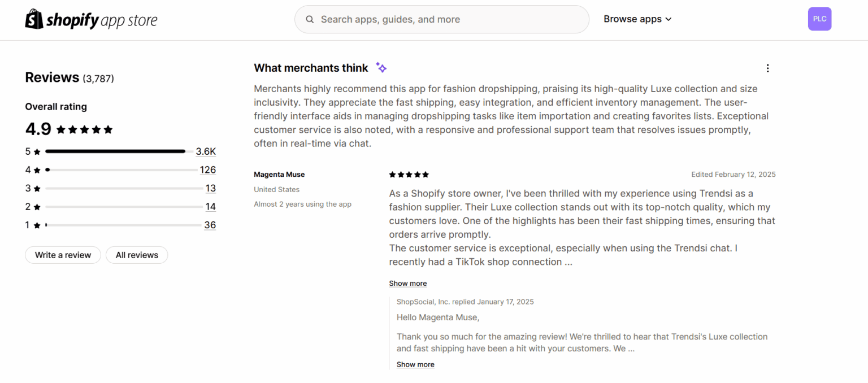
Task: Open the PLC account avatar menu
Action: (x=819, y=19)
